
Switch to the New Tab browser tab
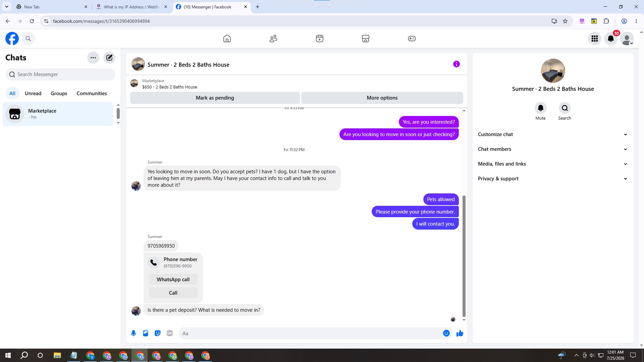52,7
